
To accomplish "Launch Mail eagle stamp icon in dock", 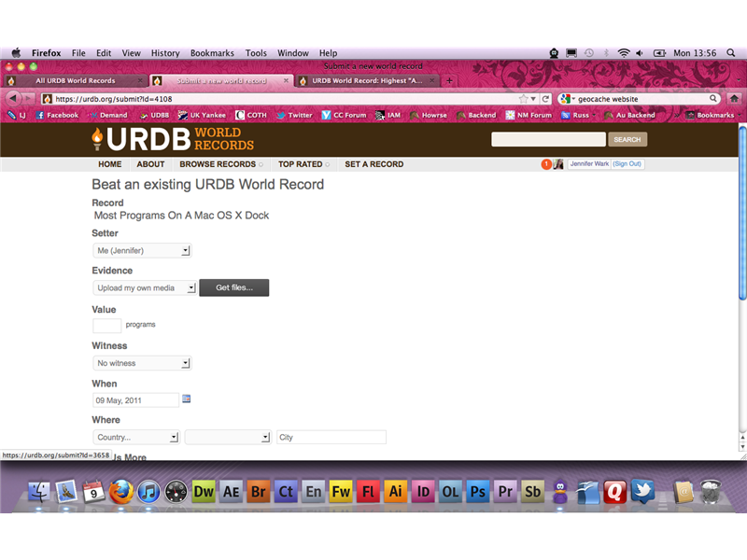I will pyautogui.click(x=66, y=492).
